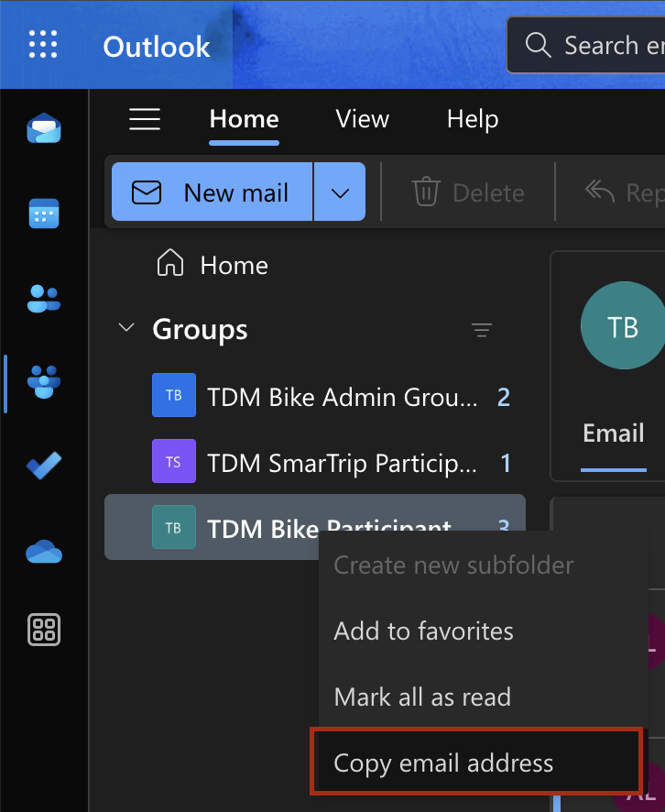The image size is (665, 812).
Task: Open the Groups filter/sort icon
Action: [481, 329]
